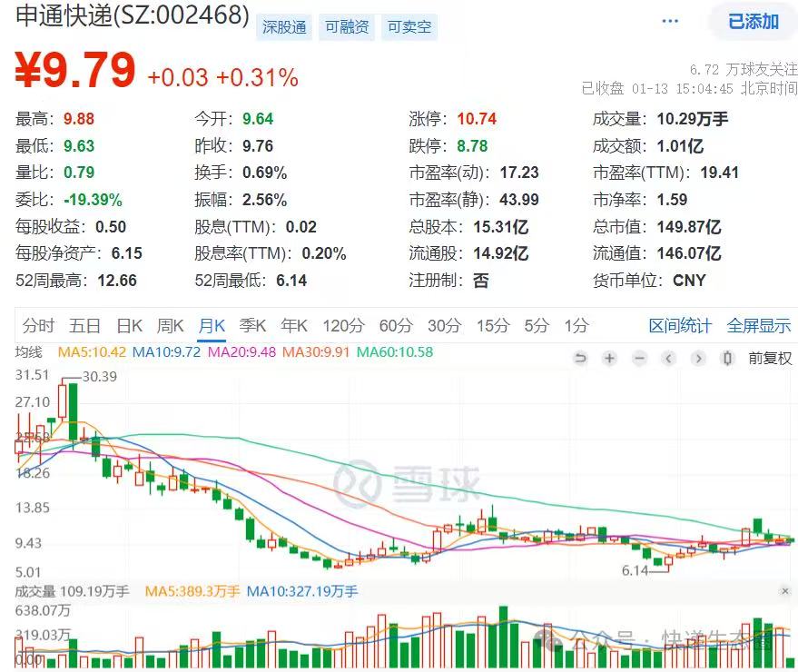Show the 30分 chart tab

(444, 326)
